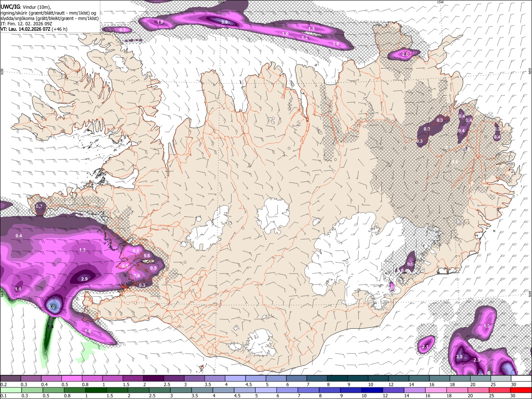The height and width of the screenshot is (399, 532).
Task: Pick the lower scale dark green swatch between 1 and 1.5
Action: pos(96,390)
